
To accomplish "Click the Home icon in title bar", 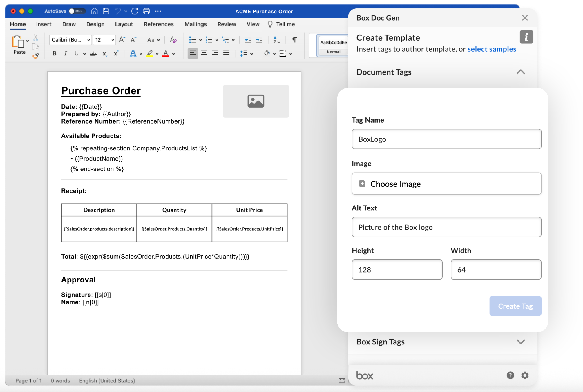I will pos(94,11).
